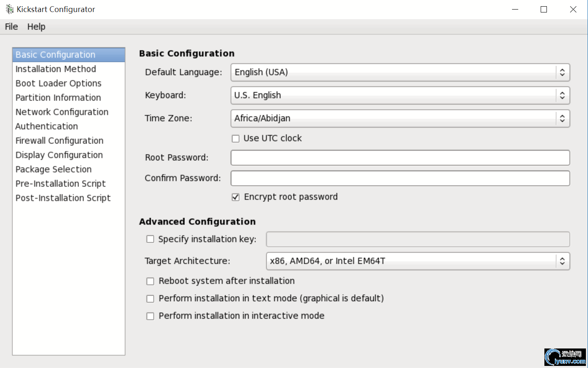
Task: Check Perform installation in interactive mode
Action: click(x=150, y=316)
